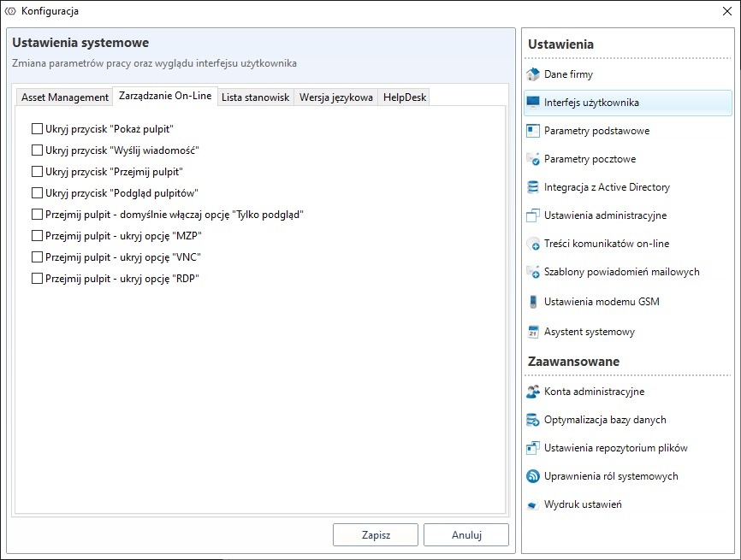Open the Lista stanowisk tab
This screenshot has width=741, height=560.
tap(255, 97)
